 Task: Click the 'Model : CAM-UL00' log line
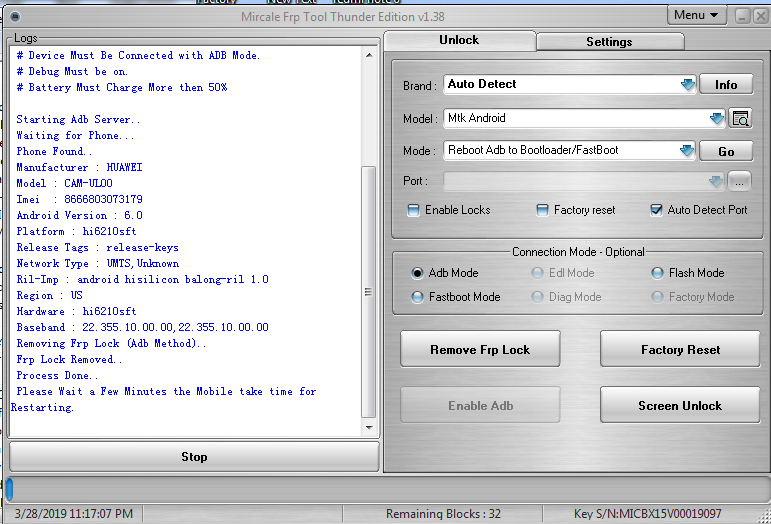pyautogui.click(x=64, y=183)
